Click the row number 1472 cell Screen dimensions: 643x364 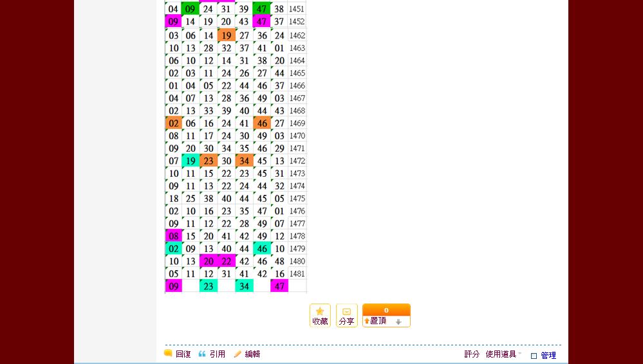297,161
